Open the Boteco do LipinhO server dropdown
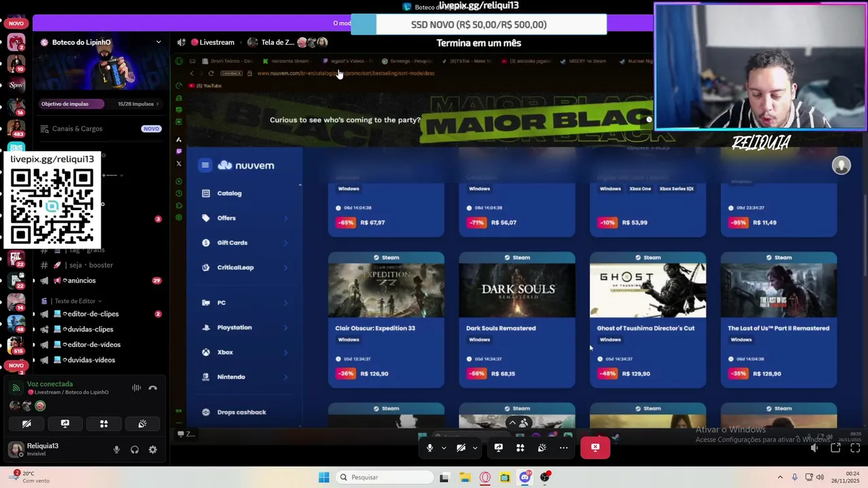This screenshot has width=868, height=488. point(159,42)
